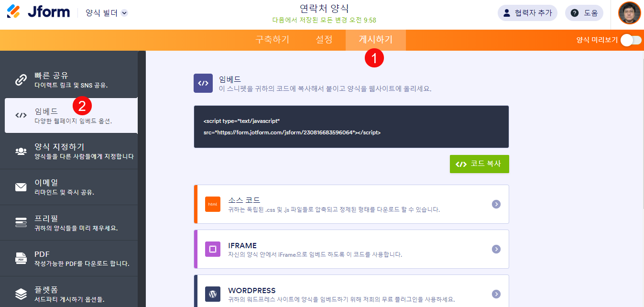644x307 pixels.
Task: Click the orange html icon
Action: (x=213, y=204)
